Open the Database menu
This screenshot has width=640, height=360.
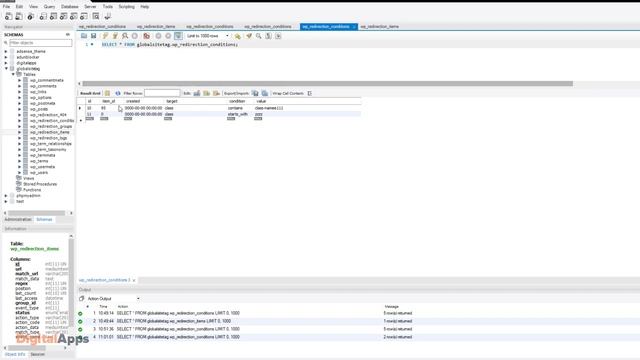click(69, 7)
